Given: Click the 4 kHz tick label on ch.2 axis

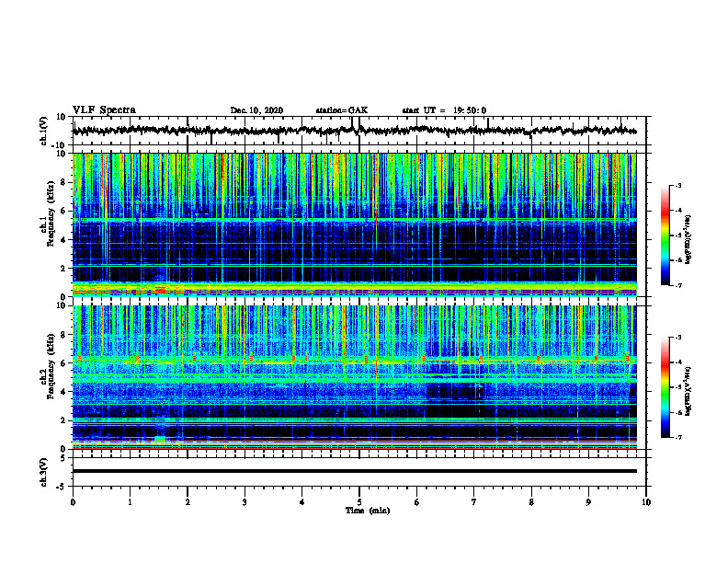Looking at the screenshot, I should click(x=64, y=392).
